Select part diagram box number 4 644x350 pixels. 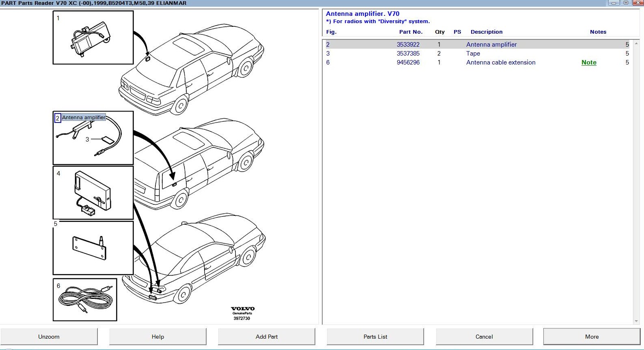point(93,193)
